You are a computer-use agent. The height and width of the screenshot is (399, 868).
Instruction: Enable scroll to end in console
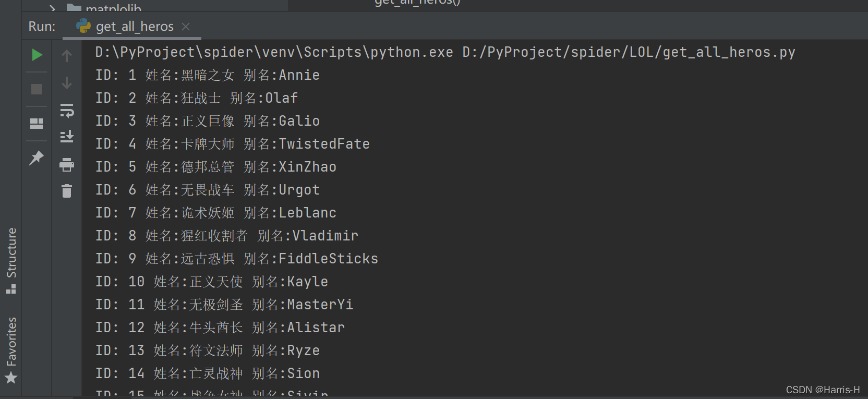tap(67, 136)
